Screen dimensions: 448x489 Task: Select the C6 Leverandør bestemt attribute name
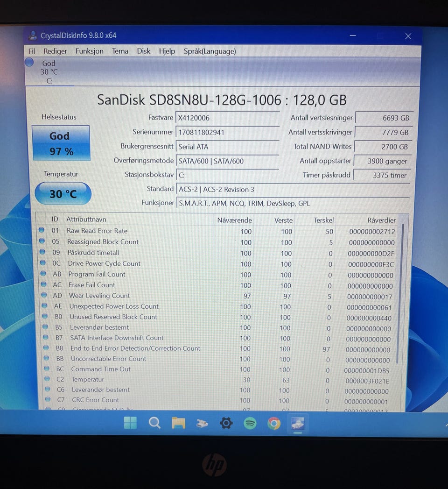[101, 390]
